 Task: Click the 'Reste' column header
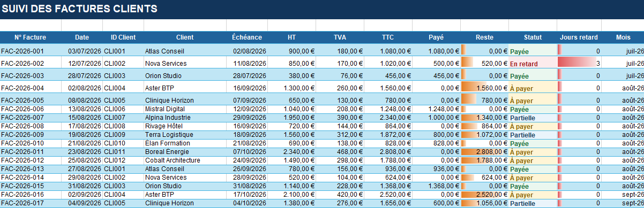pyautogui.click(x=484, y=37)
